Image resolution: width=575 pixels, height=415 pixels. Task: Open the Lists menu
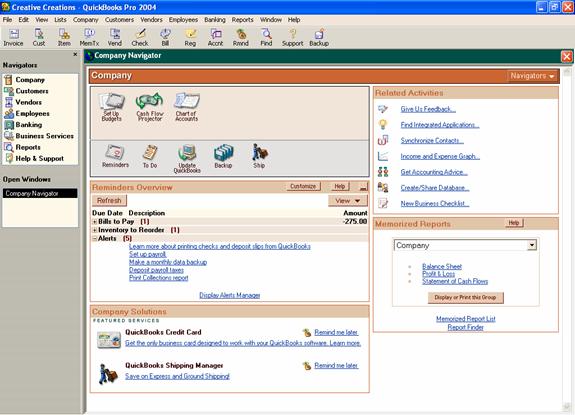(x=60, y=20)
